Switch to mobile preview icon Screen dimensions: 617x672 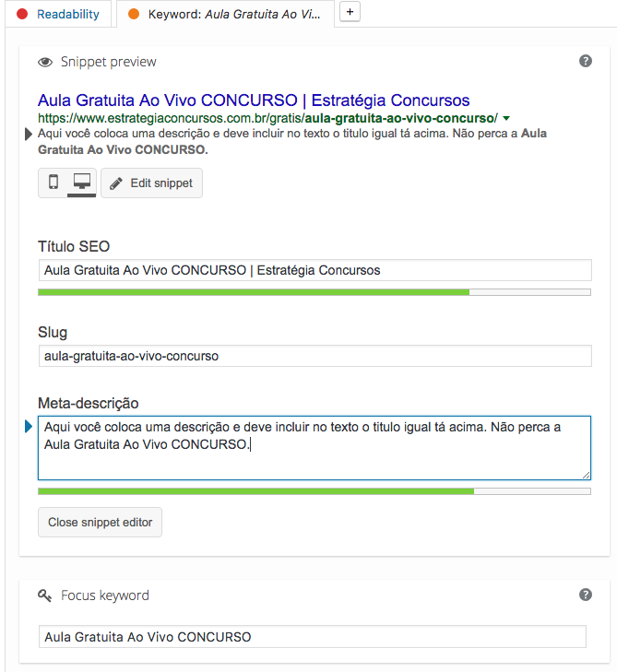pos(53,183)
